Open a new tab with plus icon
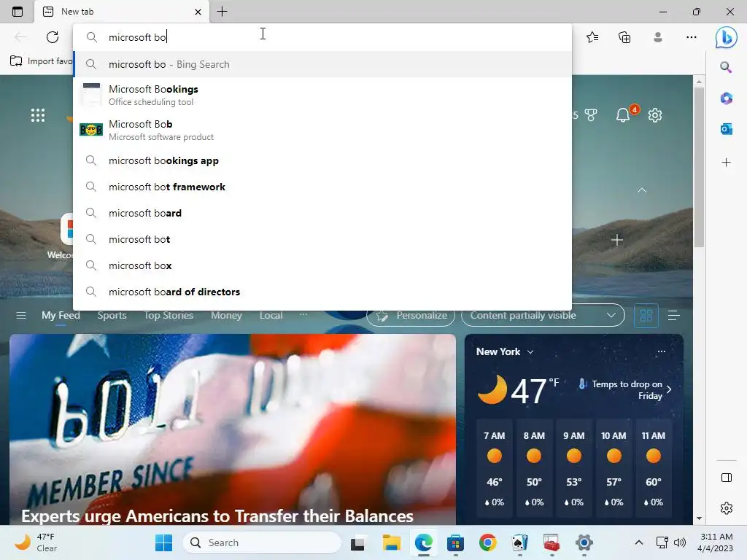Image resolution: width=747 pixels, height=560 pixels. click(x=222, y=12)
